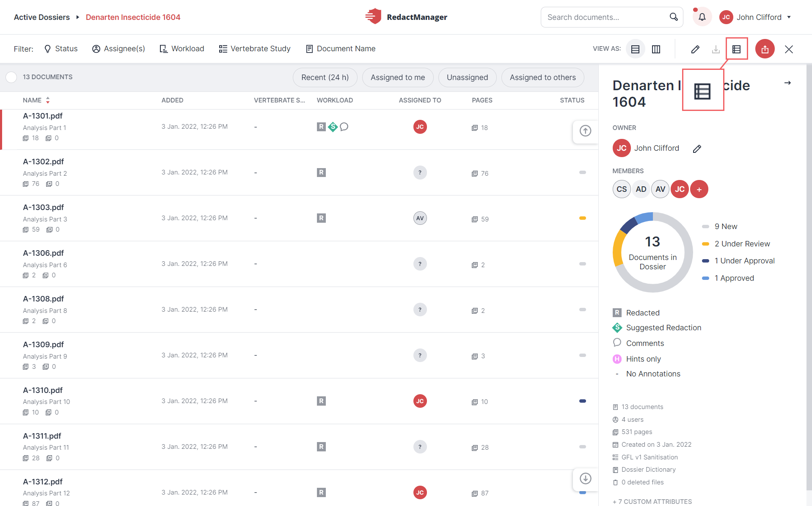Image resolution: width=812 pixels, height=506 pixels.
Task: Filter legend by Redacted
Action: click(x=636, y=313)
